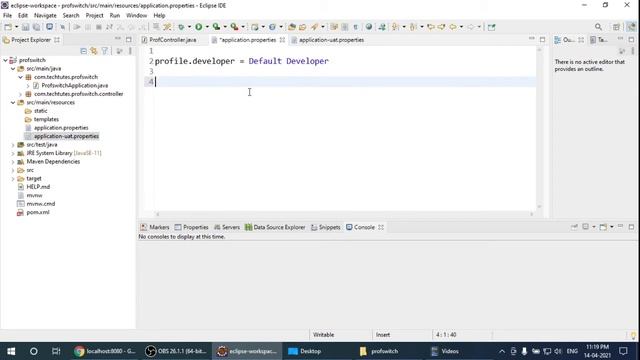640x360 pixels.
Task: Click the Open Perspective icon
Action: pos(616,27)
